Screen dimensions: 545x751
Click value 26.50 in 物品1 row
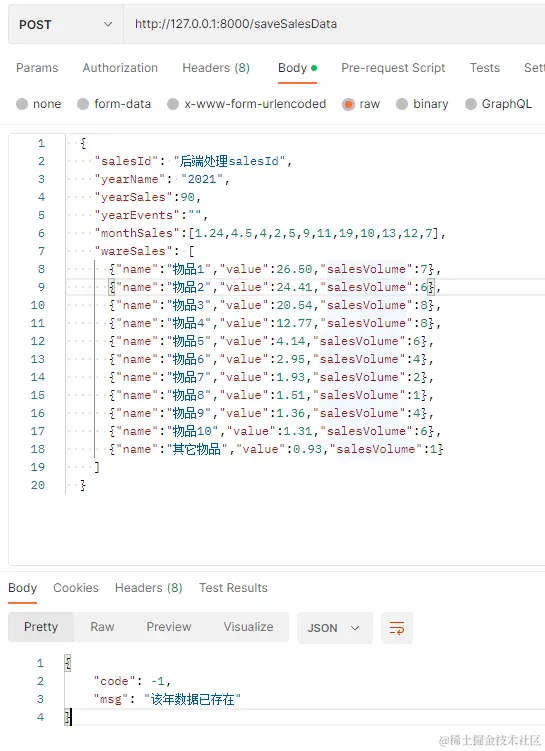tap(294, 269)
